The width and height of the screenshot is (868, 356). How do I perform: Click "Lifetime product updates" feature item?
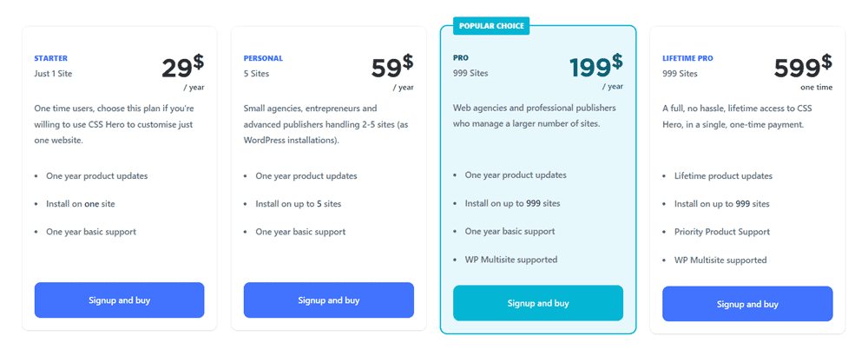723,176
